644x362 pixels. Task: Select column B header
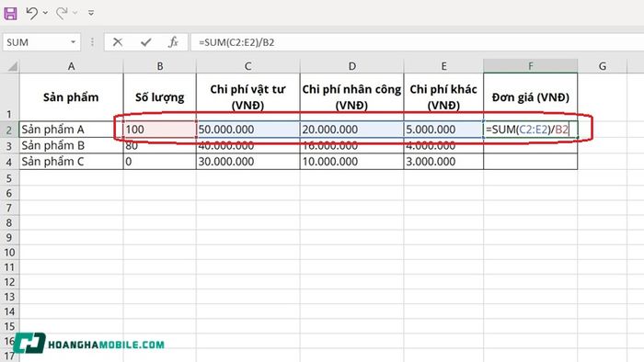[x=160, y=66]
